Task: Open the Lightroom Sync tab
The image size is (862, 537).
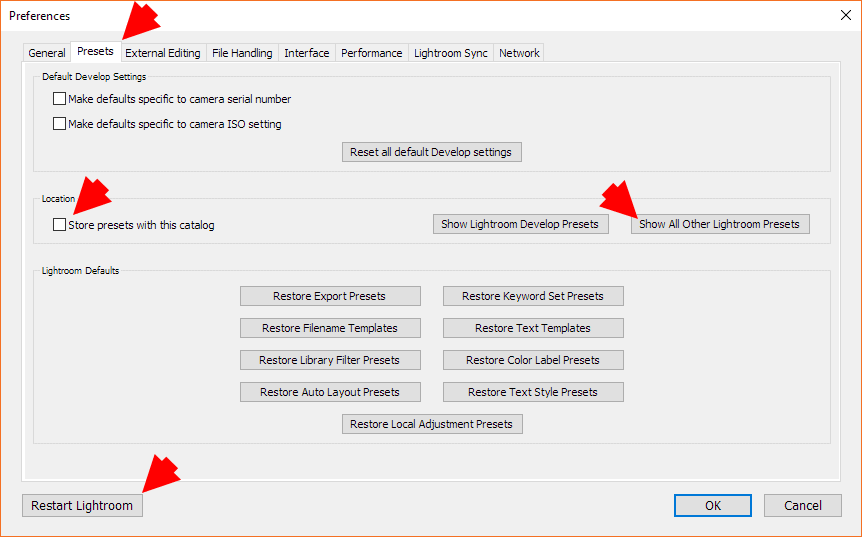Action: point(451,53)
